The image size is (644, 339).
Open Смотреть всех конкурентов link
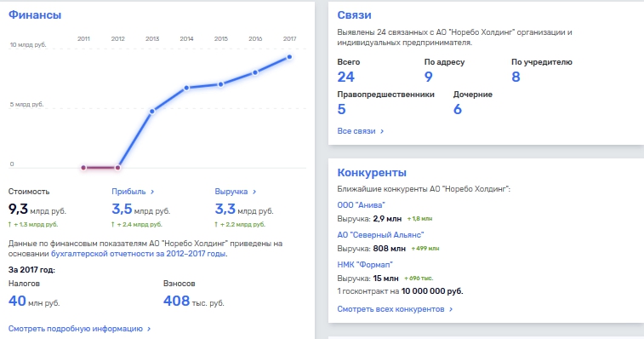(x=390, y=309)
